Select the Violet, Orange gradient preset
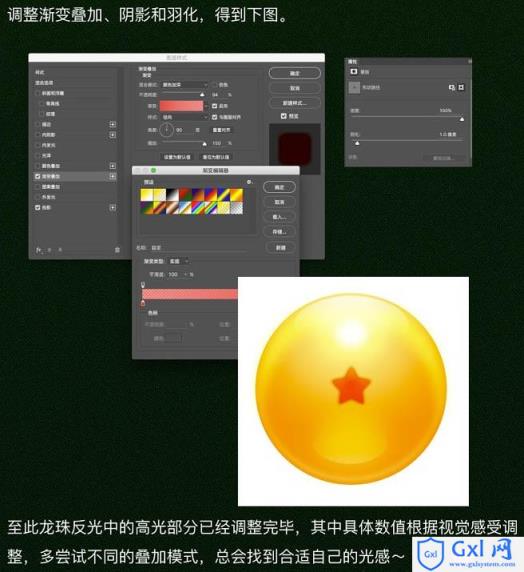524x572 pixels. (198, 194)
